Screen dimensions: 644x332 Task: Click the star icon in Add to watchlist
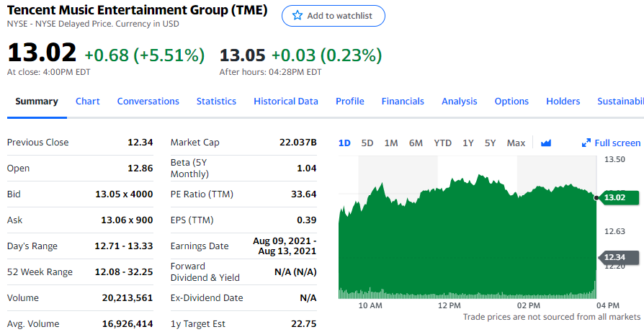pyautogui.click(x=298, y=16)
